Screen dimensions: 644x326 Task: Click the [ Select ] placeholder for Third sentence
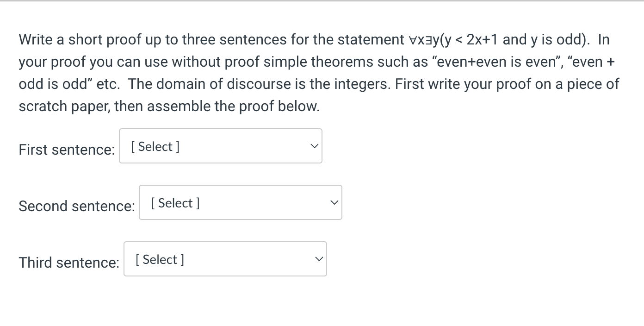[160, 260]
